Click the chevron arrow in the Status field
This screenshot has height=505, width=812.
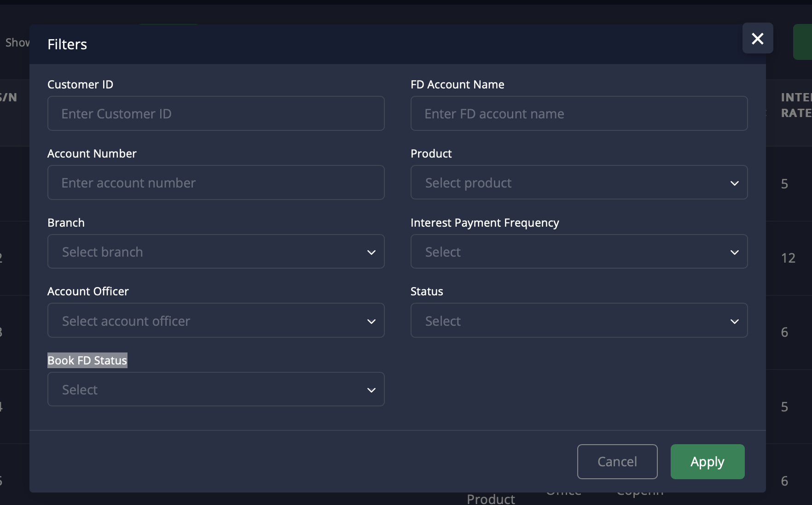(734, 321)
